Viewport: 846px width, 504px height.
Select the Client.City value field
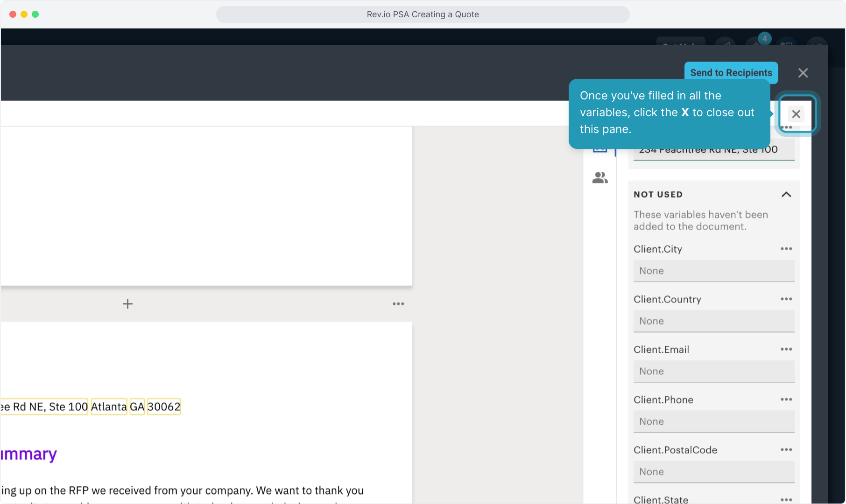[714, 271]
